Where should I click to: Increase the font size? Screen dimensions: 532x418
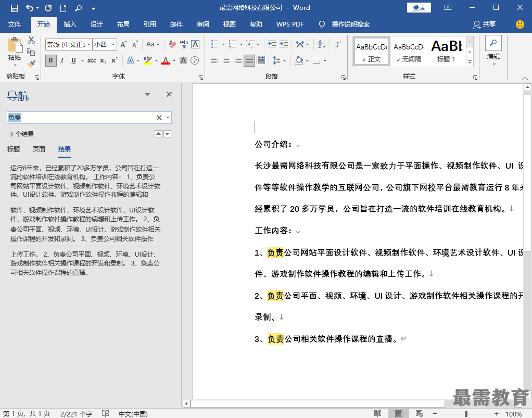tap(123, 44)
